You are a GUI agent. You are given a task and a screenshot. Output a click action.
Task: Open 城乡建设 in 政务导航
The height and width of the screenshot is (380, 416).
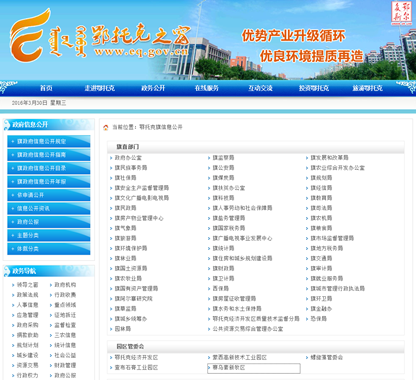(x=27, y=355)
